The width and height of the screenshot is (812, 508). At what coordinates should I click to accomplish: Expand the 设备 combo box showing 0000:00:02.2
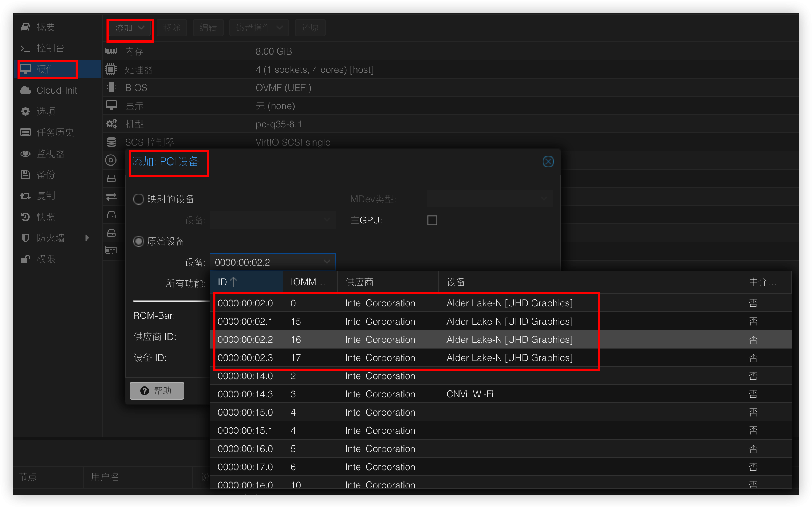327,262
